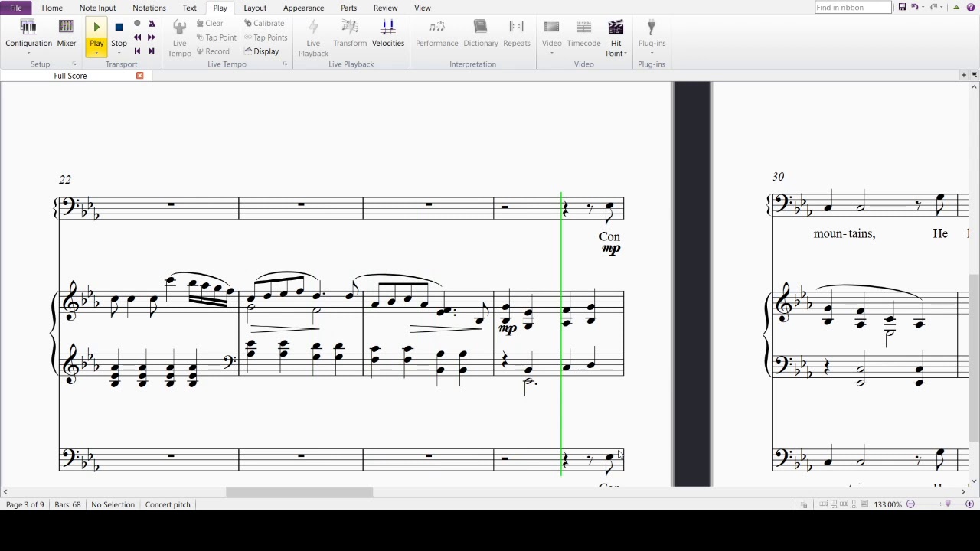
Task: Expand the Play button dropdown arrow
Action: [96, 53]
